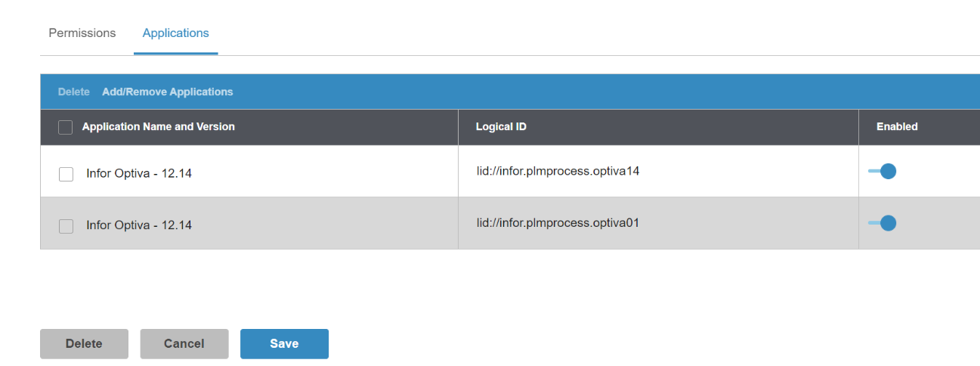The width and height of the screenshot is (980, 366).
Task: Toggle the Enabled switch for optiva14
Action: point(883,172)
